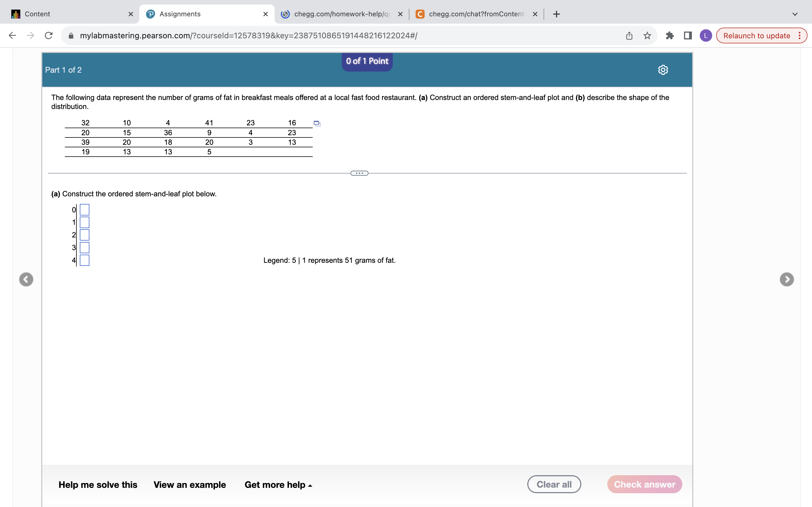The height and width of the screenshot is (507, 812).
Task: Click the answer box for stem 2
Action: click(x=85, y=235)
